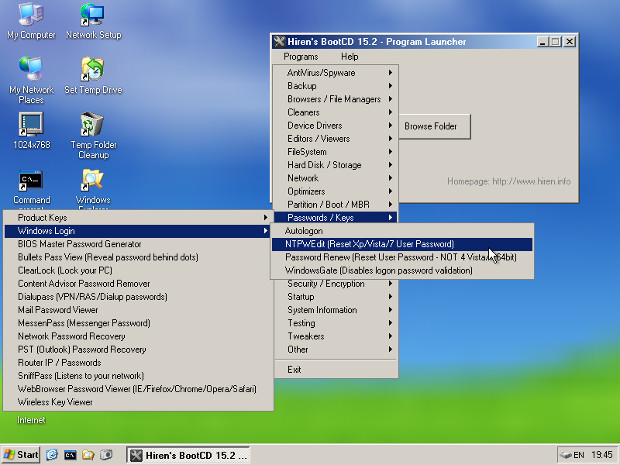The width and height of the screenshot is (620, 465).
Task: Expand Browsers / File Managers submenu
Action: tap(336, 99)
